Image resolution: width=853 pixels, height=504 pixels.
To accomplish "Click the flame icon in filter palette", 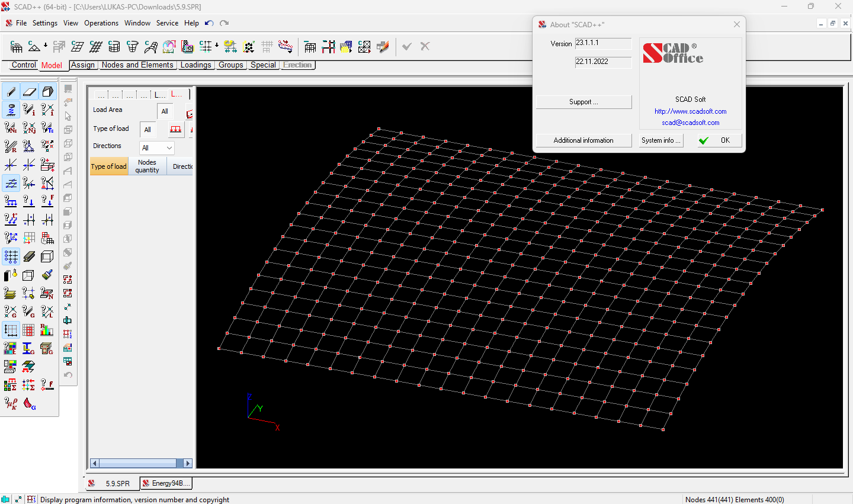I will (x=29, y=403).
